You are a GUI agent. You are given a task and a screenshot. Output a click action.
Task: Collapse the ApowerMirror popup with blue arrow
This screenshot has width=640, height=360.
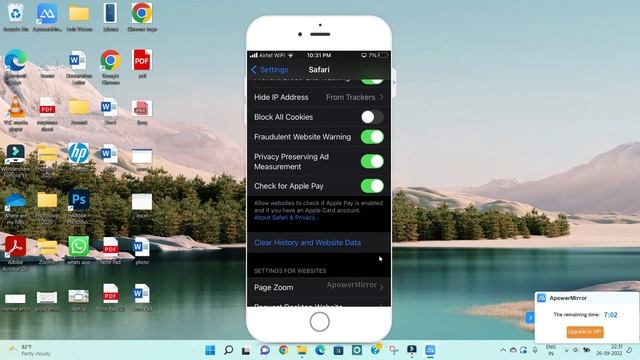pyautogui.click(x=530, y=318)
